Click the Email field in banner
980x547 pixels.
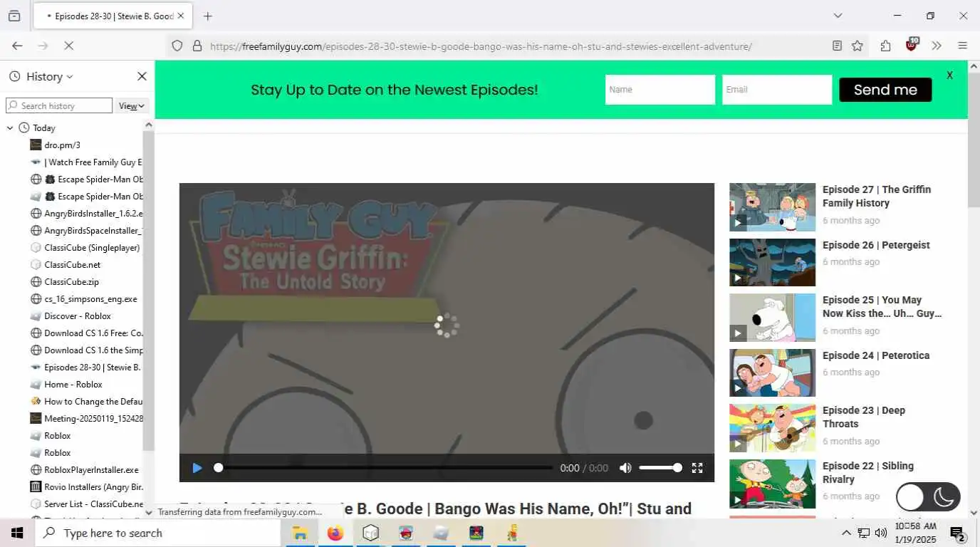coord(777,90)
